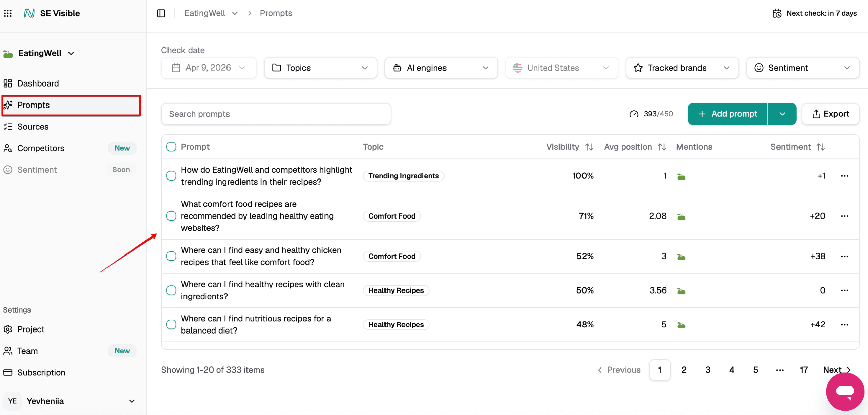Open Competitors sidebar item
868x415 pixels.
[x=41, y=148]
